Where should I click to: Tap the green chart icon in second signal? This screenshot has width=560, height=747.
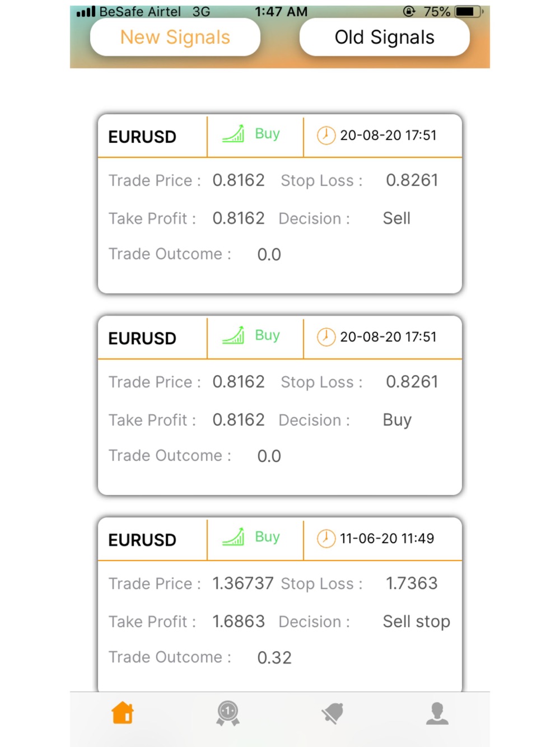point(234,335)
